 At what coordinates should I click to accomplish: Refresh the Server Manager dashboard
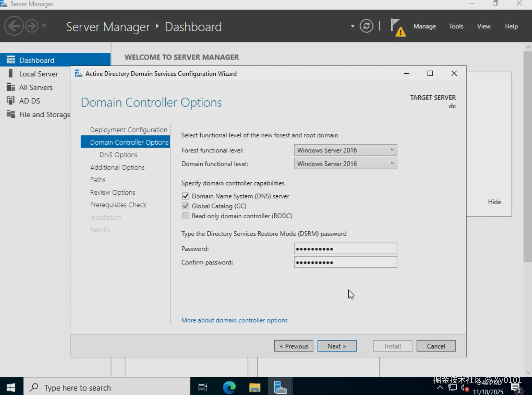point(366,26)
